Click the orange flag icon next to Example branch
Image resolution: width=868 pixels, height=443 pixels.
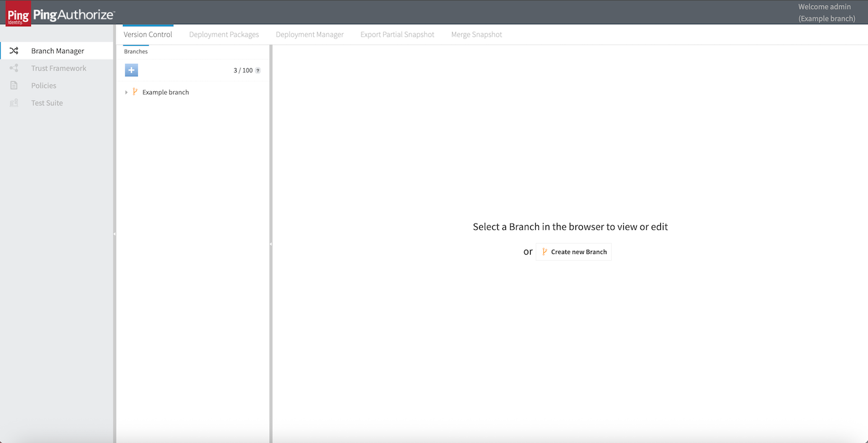135,92
